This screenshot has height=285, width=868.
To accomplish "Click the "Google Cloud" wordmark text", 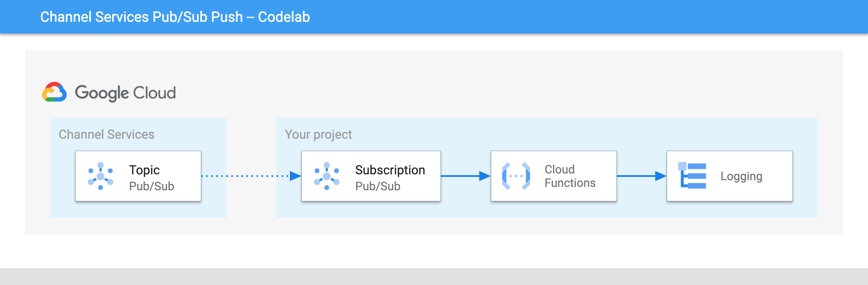I will [125, 93].
